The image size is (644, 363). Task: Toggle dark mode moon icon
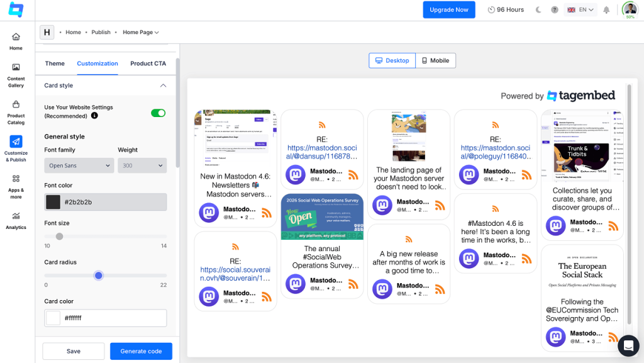(x=538, y=10)
